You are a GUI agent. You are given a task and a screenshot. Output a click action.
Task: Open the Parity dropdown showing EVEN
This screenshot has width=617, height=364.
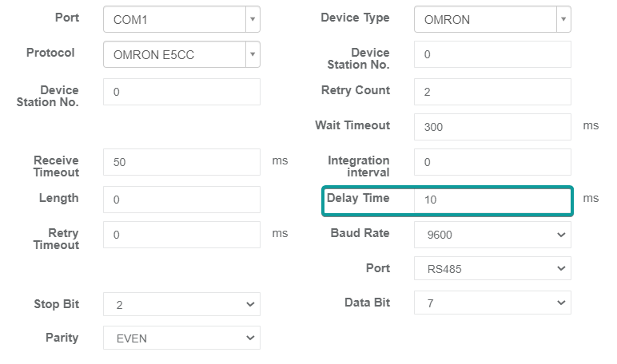(x=181, y=338)
